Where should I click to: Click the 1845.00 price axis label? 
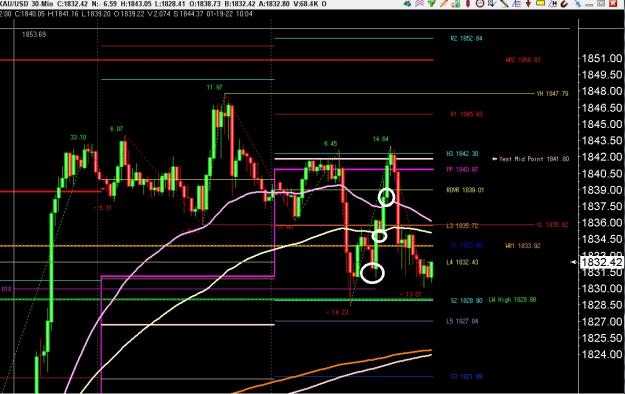(602, 124)
